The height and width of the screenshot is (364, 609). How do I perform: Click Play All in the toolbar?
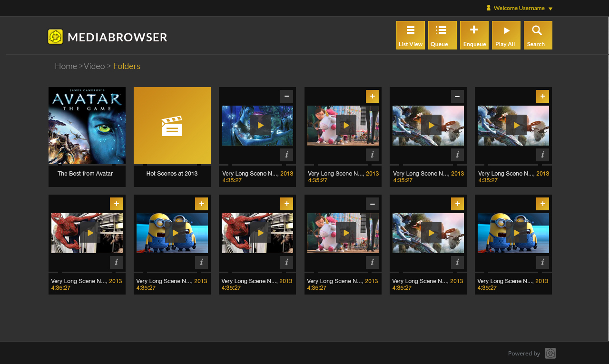click(x=506, y=35)
